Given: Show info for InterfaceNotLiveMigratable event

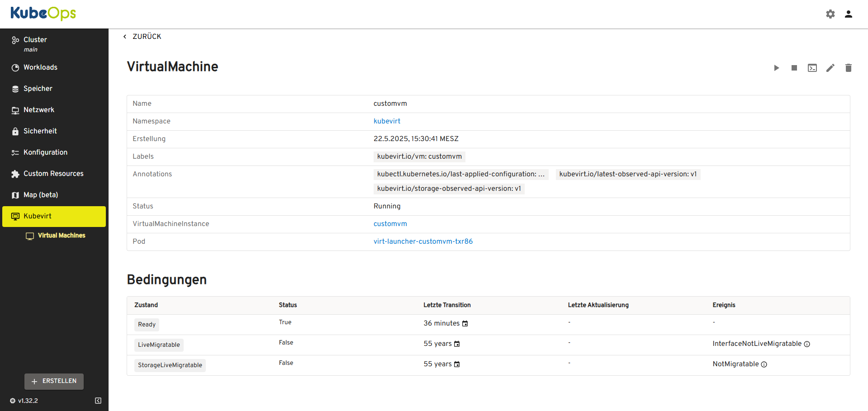Looking at the screenshot, I should [807, 344].
